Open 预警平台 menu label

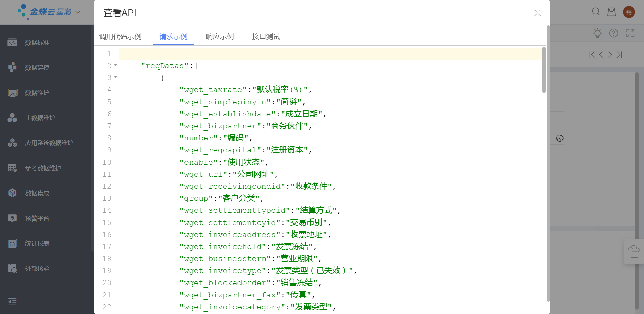pos(37,218)
